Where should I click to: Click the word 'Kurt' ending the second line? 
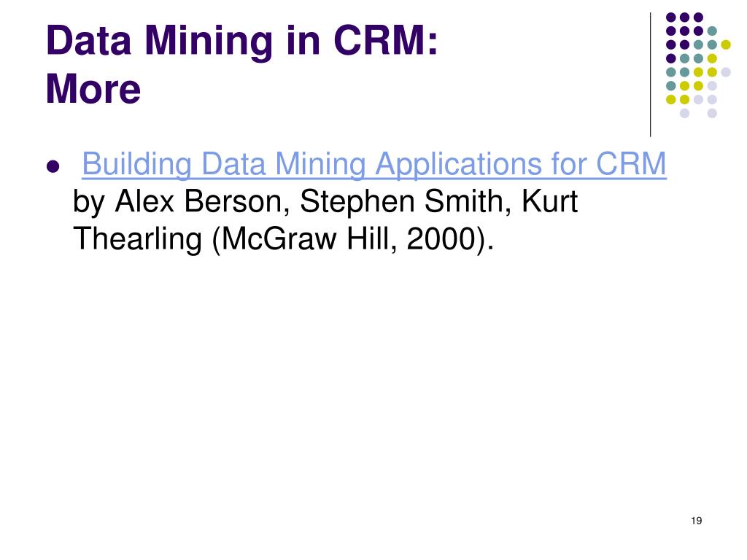[x=549, y=201]
